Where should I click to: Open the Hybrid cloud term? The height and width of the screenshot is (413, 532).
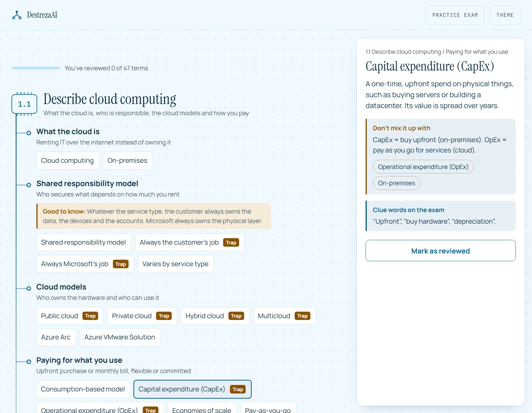215,316
